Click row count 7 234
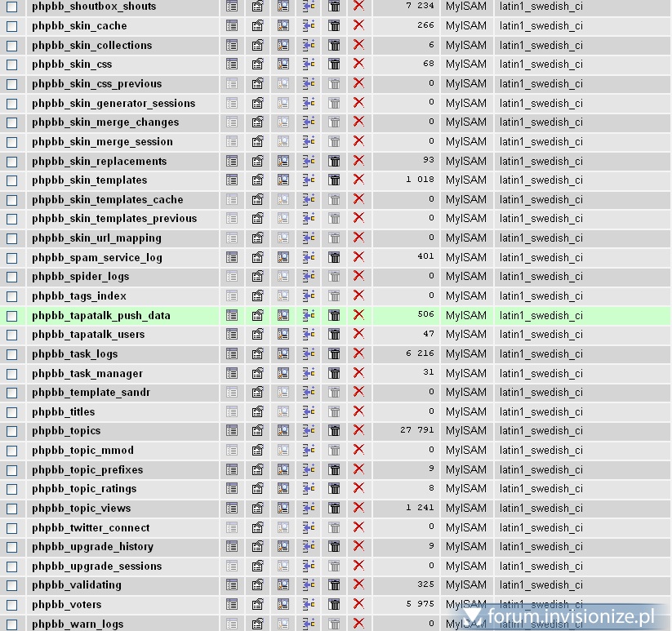 click(420, 6)
